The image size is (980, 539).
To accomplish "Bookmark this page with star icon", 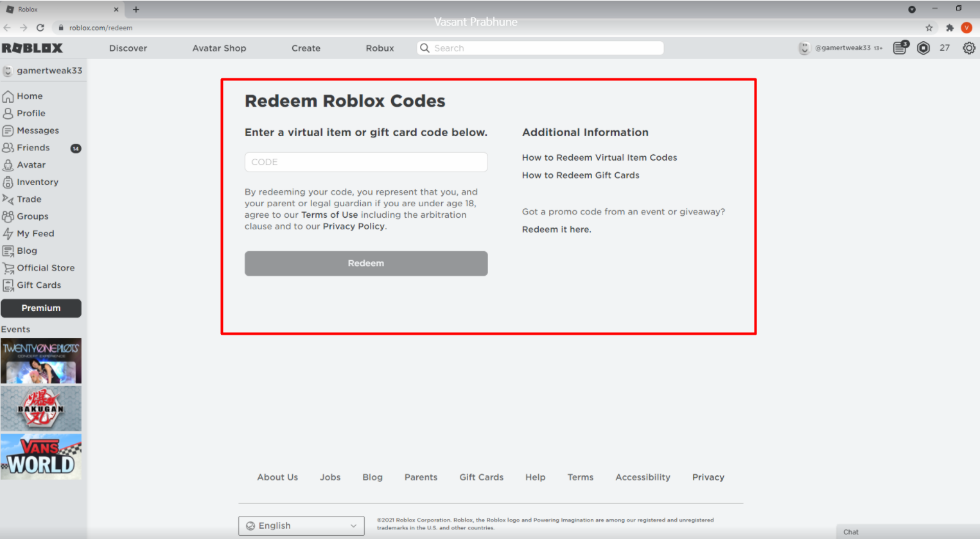I will [929, 28].
